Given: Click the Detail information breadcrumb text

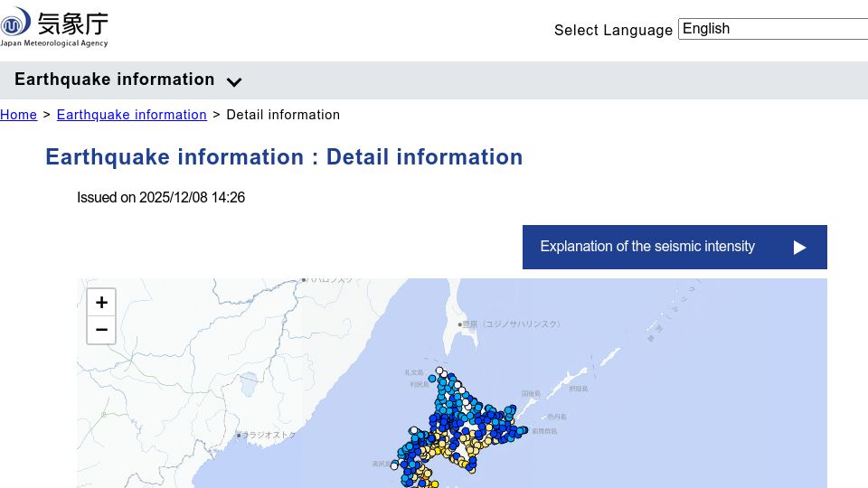Looking at the screenshot, I should tap(283, 115).
